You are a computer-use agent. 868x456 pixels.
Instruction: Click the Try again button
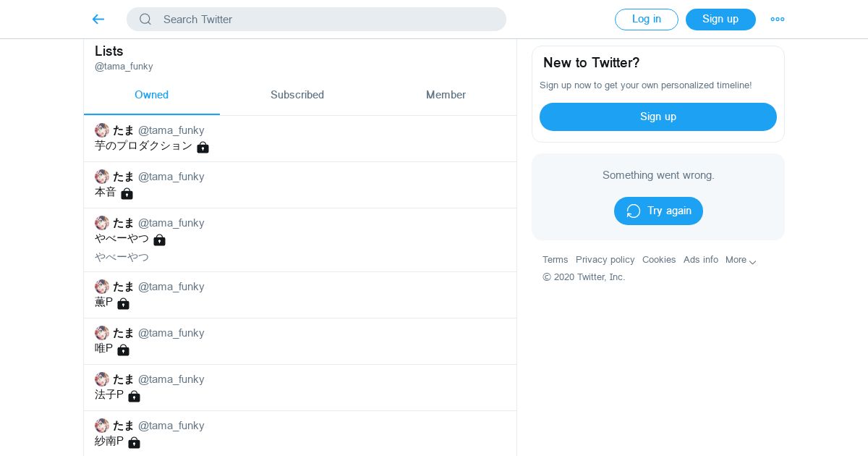pos(658,211)
